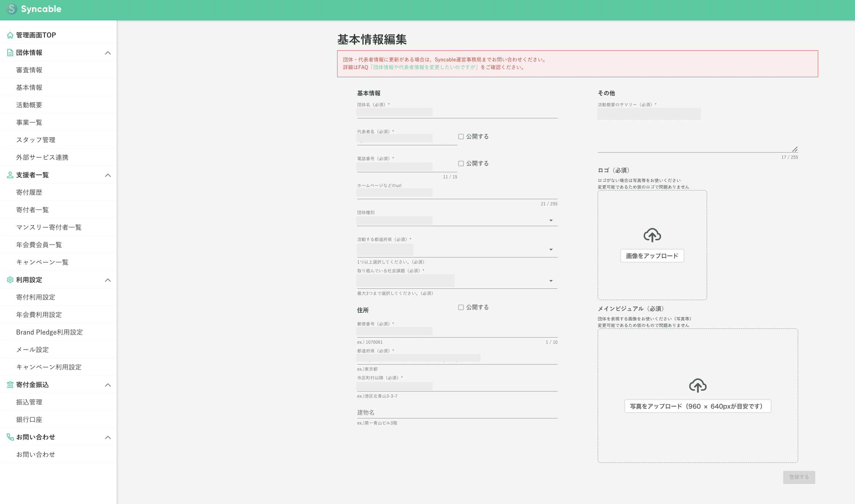Check 公開する next to 電話番号
This screenshot has width=855, height=504.
click(x=461, y=164)
